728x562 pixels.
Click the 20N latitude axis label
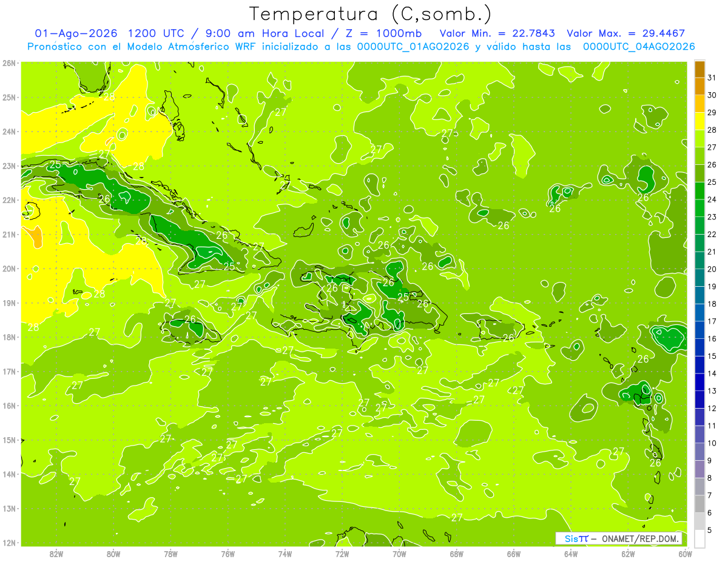(x=8, y=269)
